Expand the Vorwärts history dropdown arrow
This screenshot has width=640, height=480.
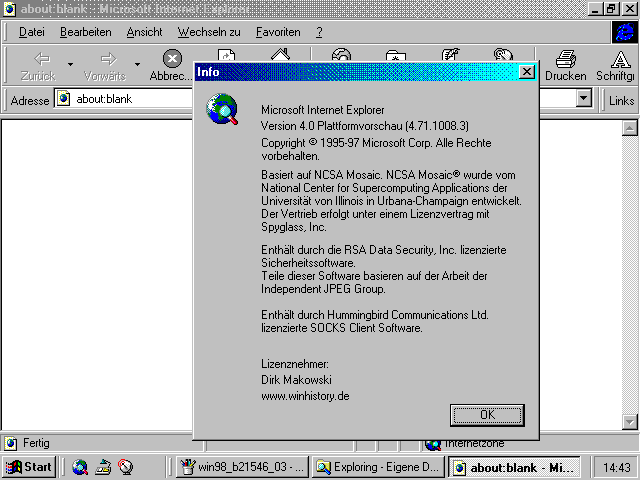coord(137,64)
